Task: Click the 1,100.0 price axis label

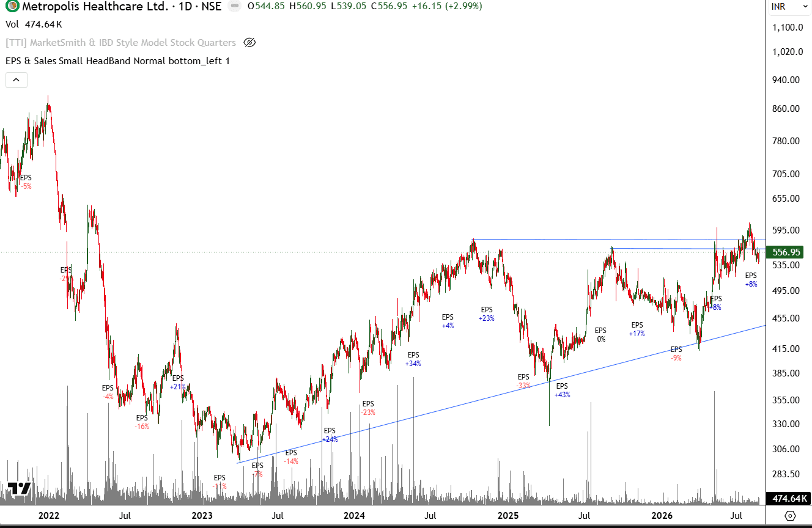Action: click(788, 28)
